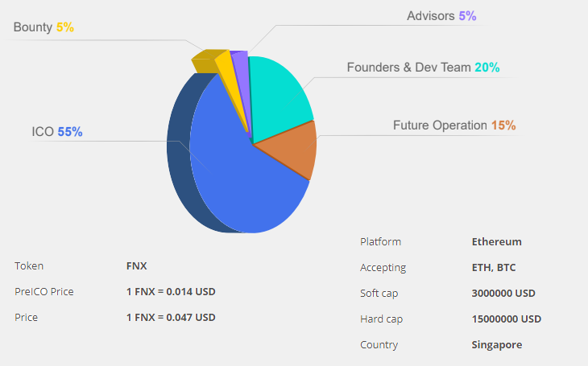Click the 3000000 USD soft cap value
The image size is (588, 366).
click(503, 293)
